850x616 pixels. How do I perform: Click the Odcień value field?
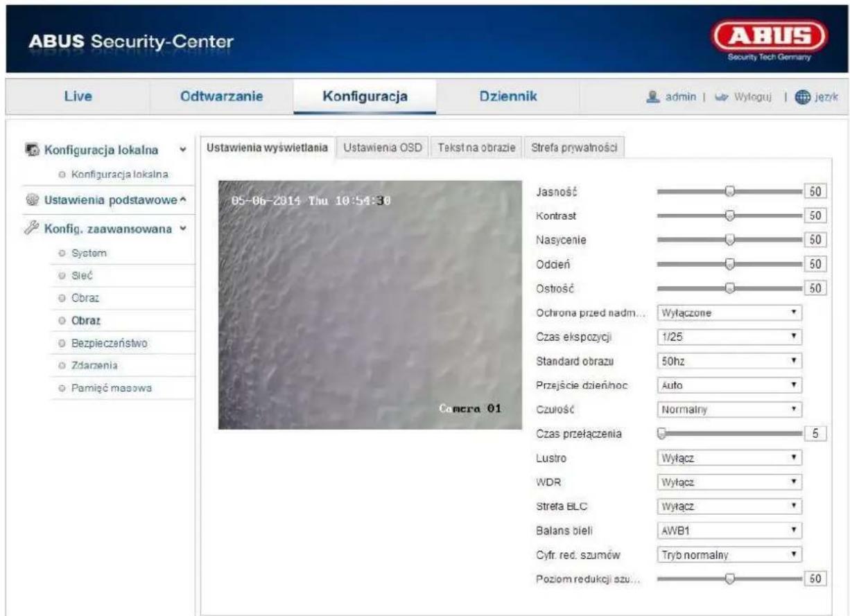[815, 264]
